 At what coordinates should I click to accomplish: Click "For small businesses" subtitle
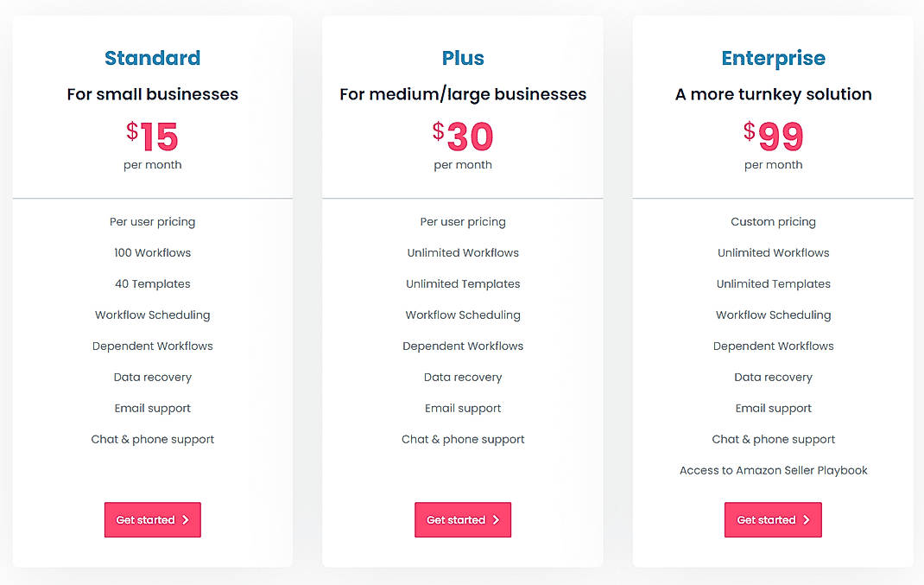coord(153,94)
